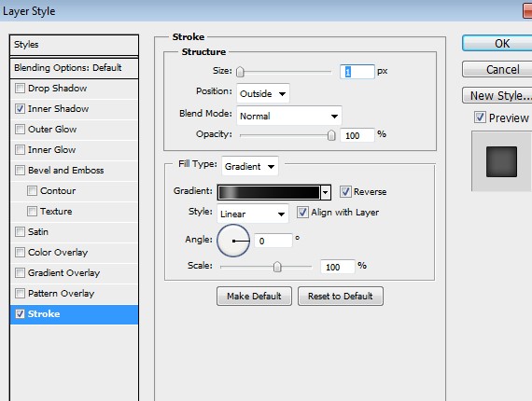Viewport: 532px width, 401px height.
Task: Click the Opacity slider handle
Action: pyautogui.click(x=331, y=135)
